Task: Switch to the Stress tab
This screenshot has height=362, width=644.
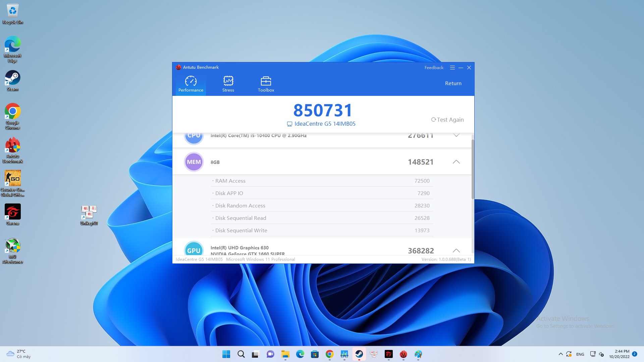Action: coord(228,84)
